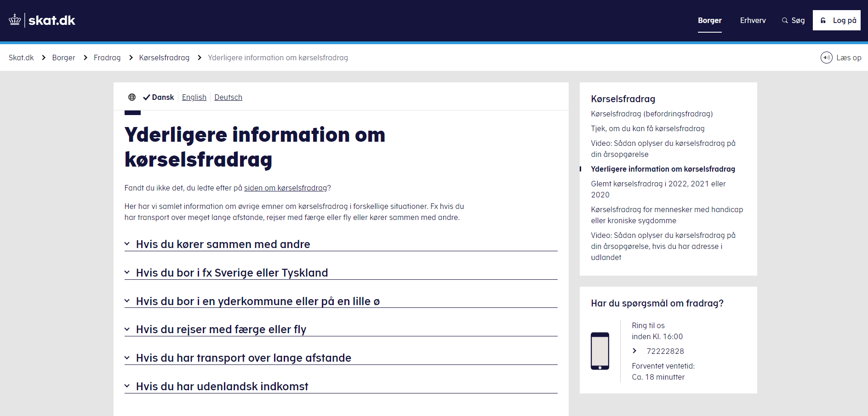This screenshot has width=868, height=416.
Task: Switch page language to English
Action: (194, 97)
